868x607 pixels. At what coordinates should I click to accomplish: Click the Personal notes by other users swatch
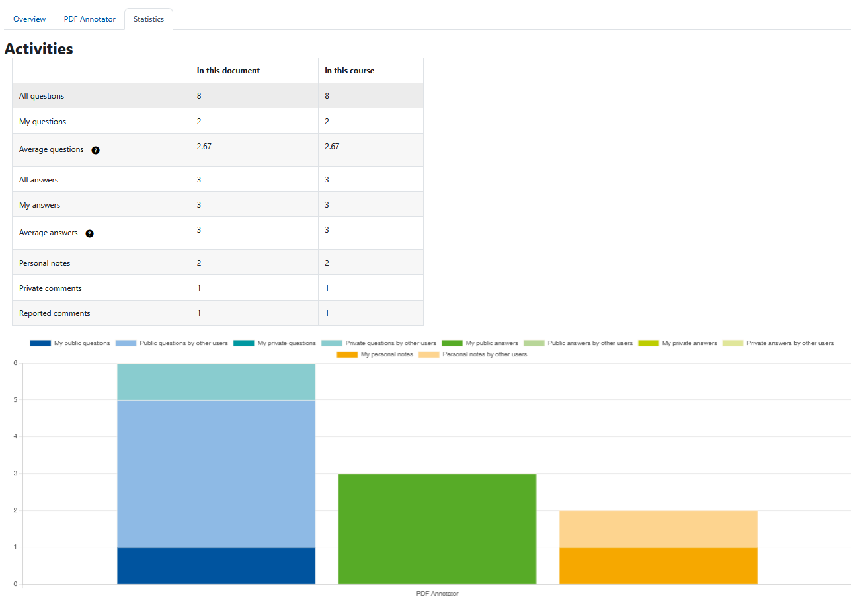(427, 354)
